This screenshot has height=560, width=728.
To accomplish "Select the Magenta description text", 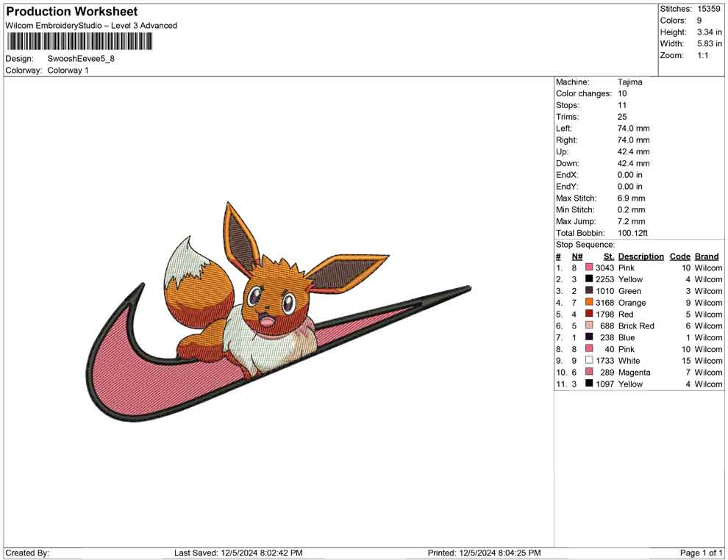I will pyautogui.click(x=634, y=372).
